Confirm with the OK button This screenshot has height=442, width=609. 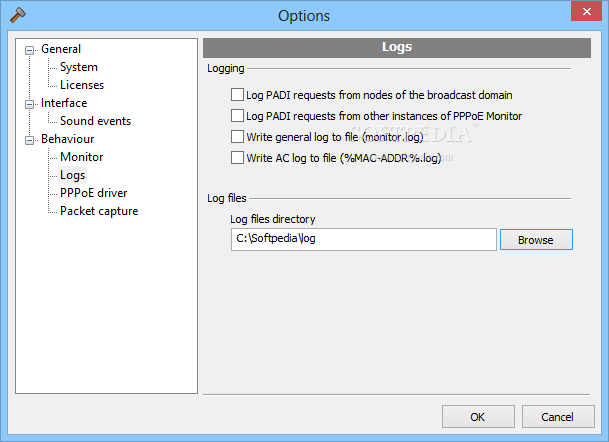coord(478,417)
